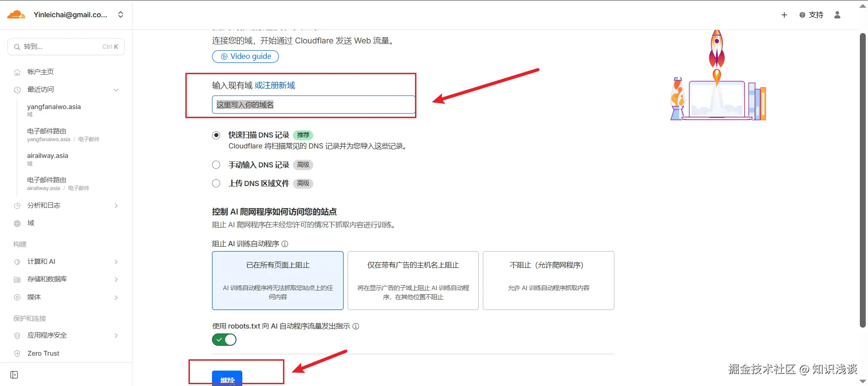This screenshot has width=868, height=386.
Task: Click the Cloudflare logo icon
Action: 16,14
